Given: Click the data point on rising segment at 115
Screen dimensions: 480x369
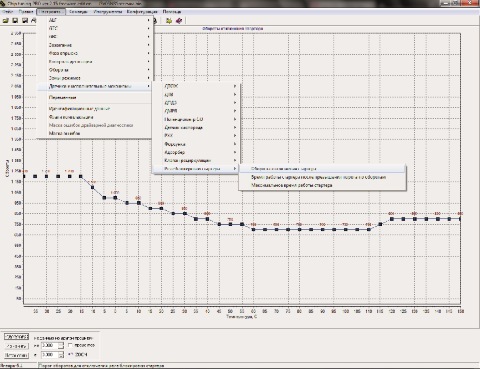Looking at the screenshot, I should tap(380, 224).
